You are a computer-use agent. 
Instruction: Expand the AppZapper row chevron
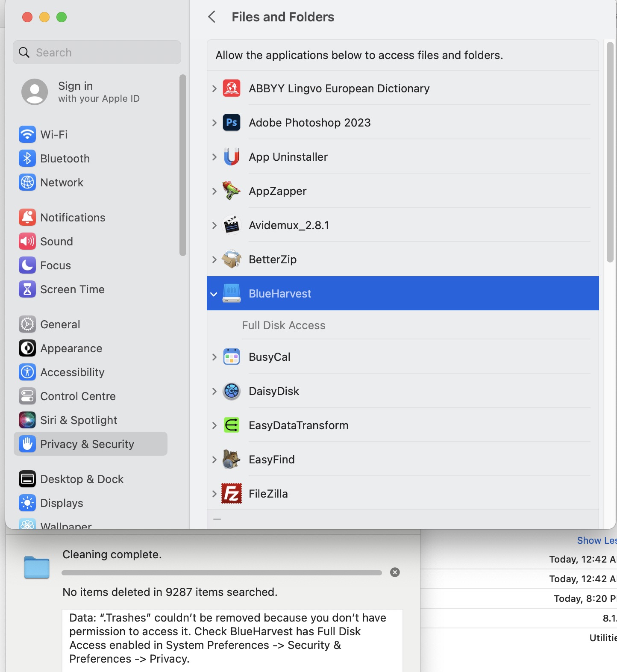[214, 191]
